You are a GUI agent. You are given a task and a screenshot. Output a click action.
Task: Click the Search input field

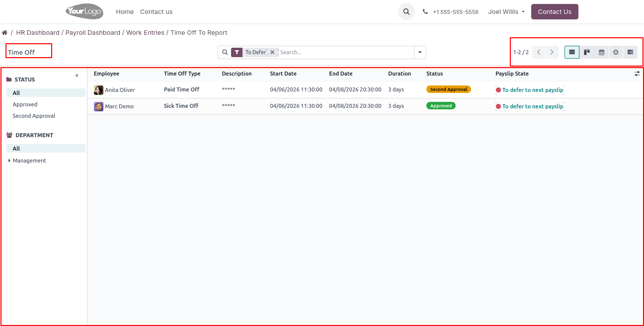[x=345, y=52]
